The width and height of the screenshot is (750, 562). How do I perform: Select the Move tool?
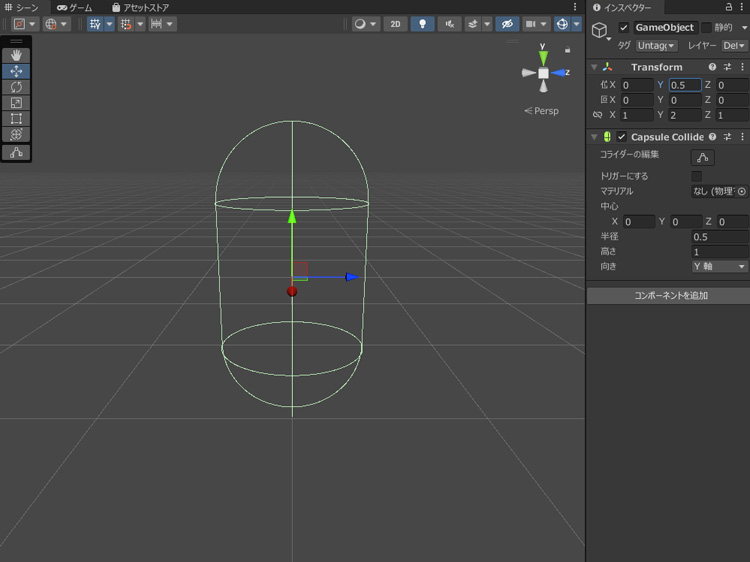tap(16, 71)
